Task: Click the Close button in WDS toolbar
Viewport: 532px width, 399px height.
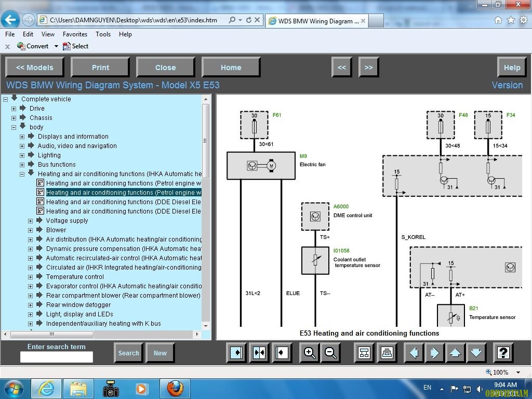Action: 166,67
